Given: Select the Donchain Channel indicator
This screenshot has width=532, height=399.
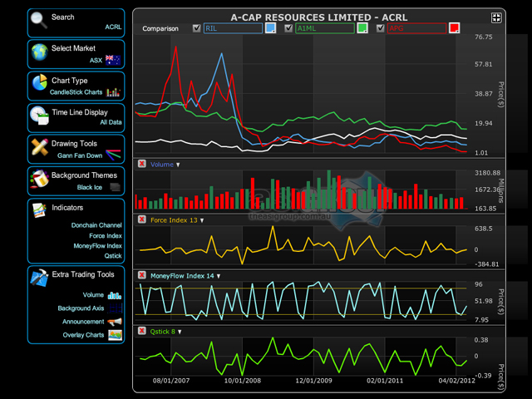Looking at the screenshot, I should 96,225.
